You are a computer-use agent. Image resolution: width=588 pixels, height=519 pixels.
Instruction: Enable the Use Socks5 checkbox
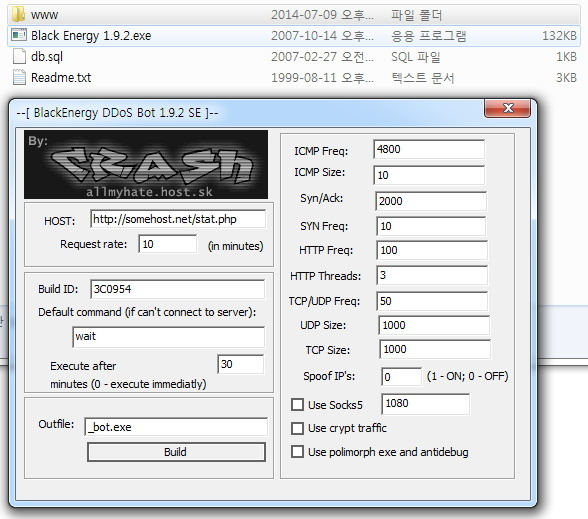click(297, 405)
